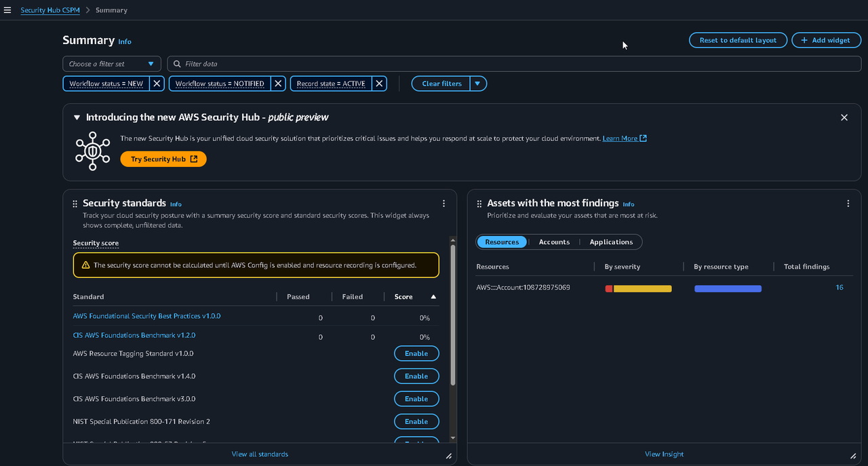
Task: Click the Security Hub CSPM breadcrumb
Action: pyautogui.click(x=50, y=10)
